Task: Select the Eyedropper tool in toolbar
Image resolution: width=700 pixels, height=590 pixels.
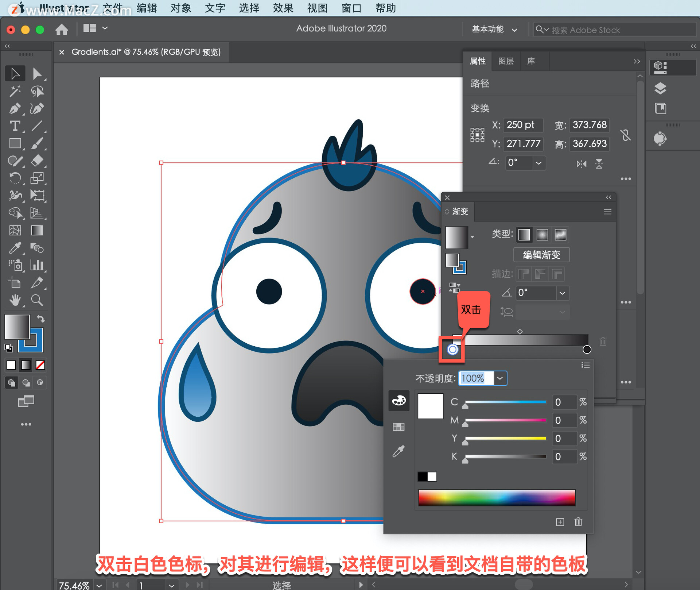Action: 15,248
